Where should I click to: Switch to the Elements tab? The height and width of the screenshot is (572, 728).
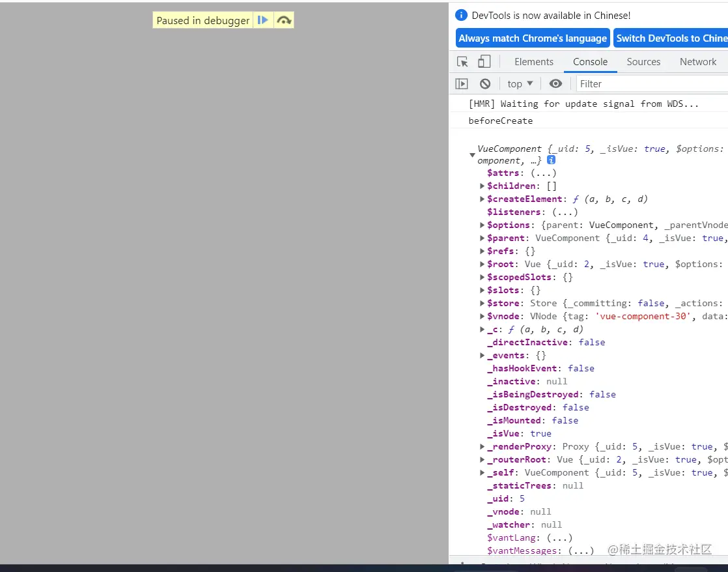click(533, 62)
